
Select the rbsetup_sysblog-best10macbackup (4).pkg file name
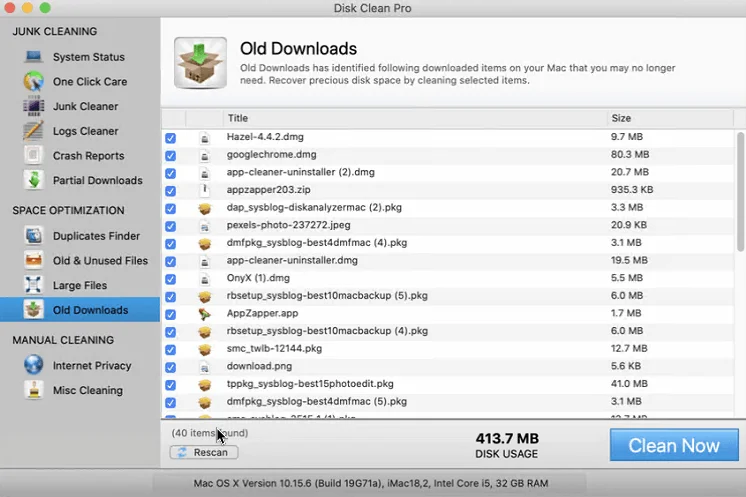point(327,331)
